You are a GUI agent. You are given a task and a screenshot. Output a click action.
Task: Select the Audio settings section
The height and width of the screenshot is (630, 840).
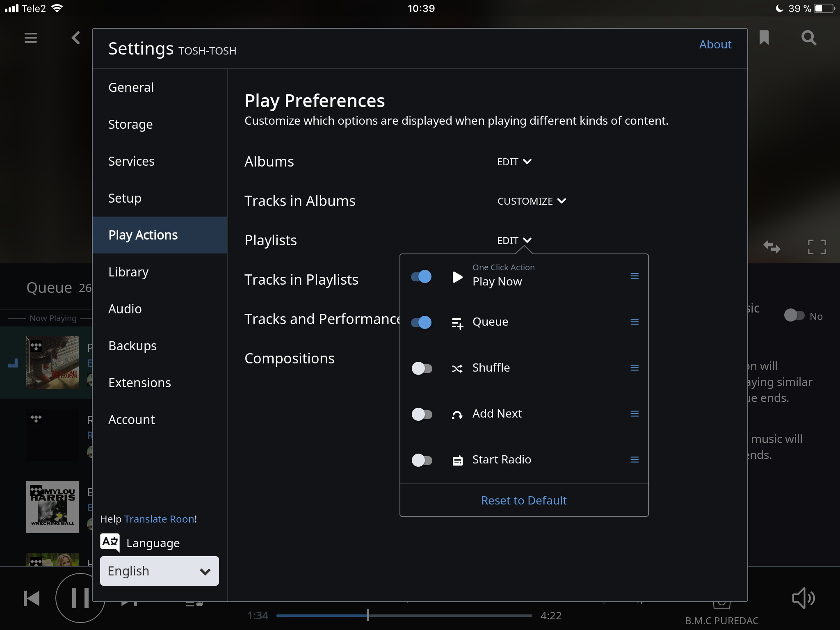125,309
